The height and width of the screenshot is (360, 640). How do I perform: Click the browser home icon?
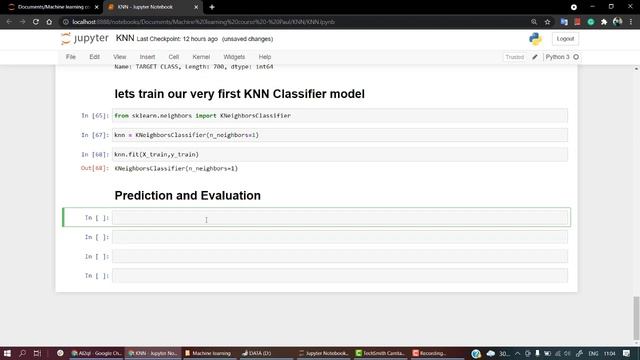49,22
